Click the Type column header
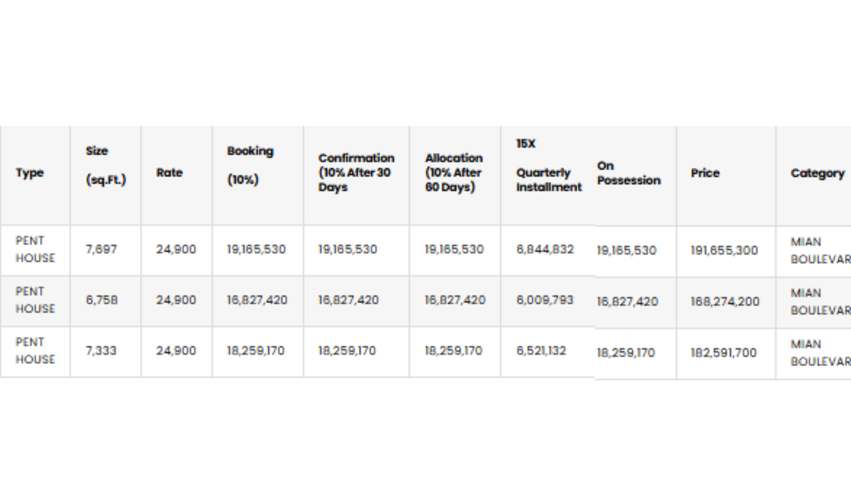This screenshot has width=851, height=504. click(30, 173)
